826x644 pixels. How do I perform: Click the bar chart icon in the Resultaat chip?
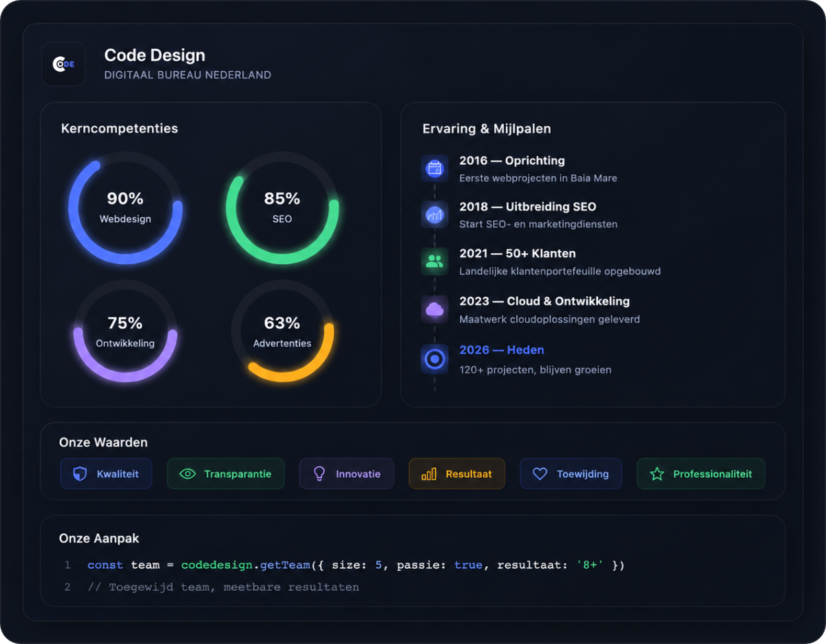429,474
